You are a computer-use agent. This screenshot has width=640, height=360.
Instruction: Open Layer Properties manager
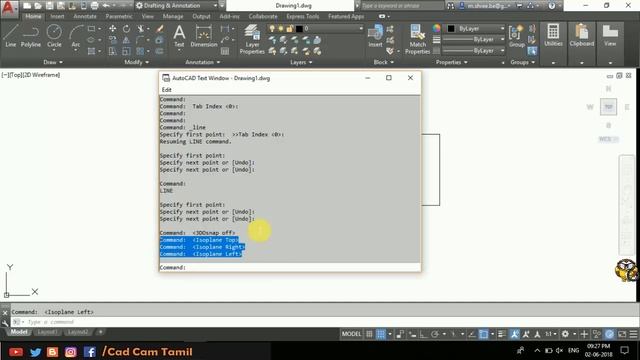252,39
